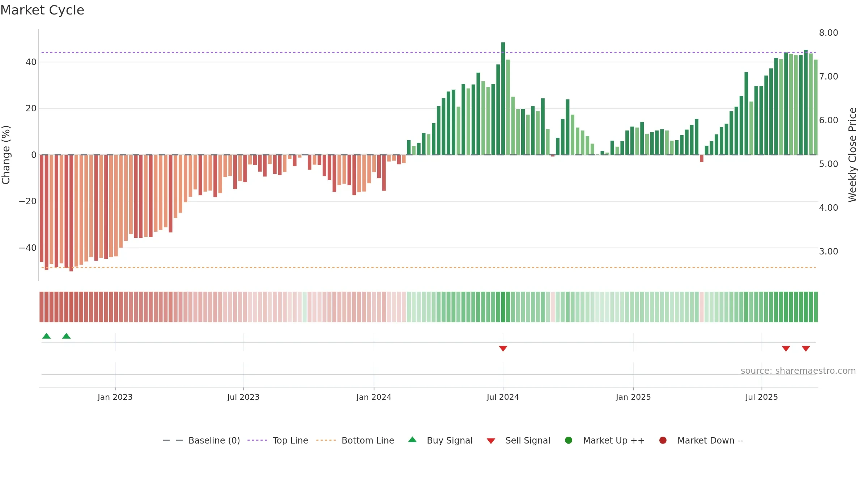
Task: Click the Jul 2025 axis label
Action: coord(762,397)
